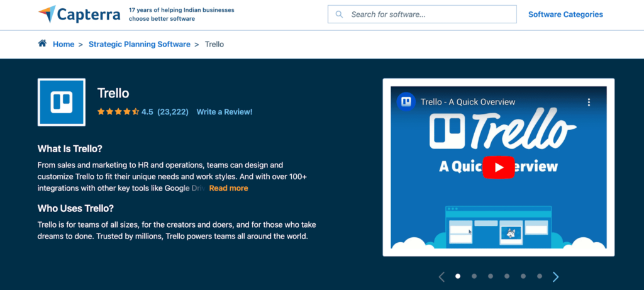Click the 4.5 rating value

click(147, 112)
